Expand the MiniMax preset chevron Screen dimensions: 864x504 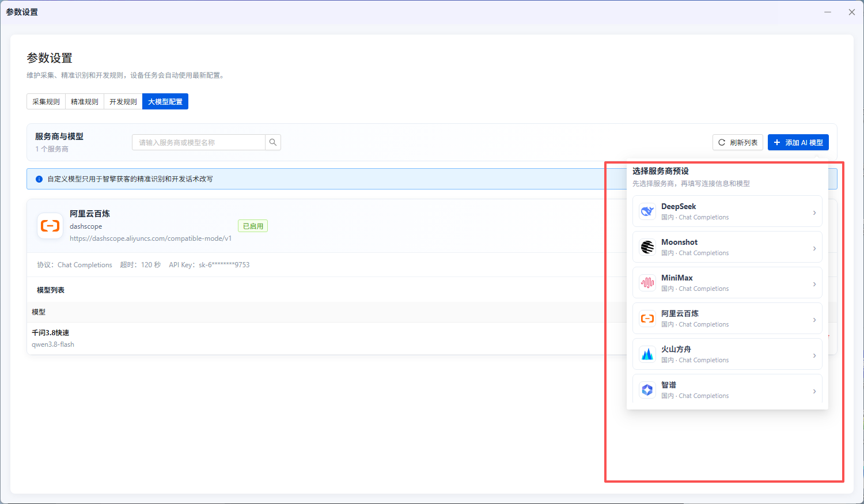(x=814, y=284)
